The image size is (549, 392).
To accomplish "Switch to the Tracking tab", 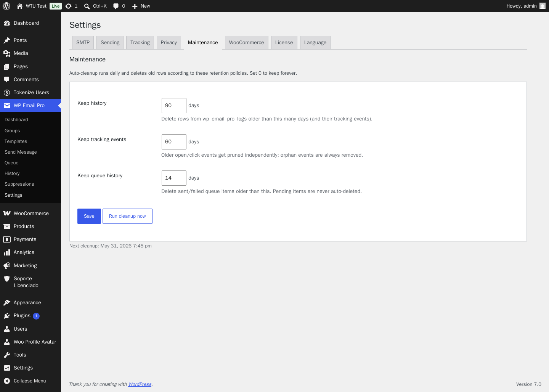I will (x=140, y=43).
